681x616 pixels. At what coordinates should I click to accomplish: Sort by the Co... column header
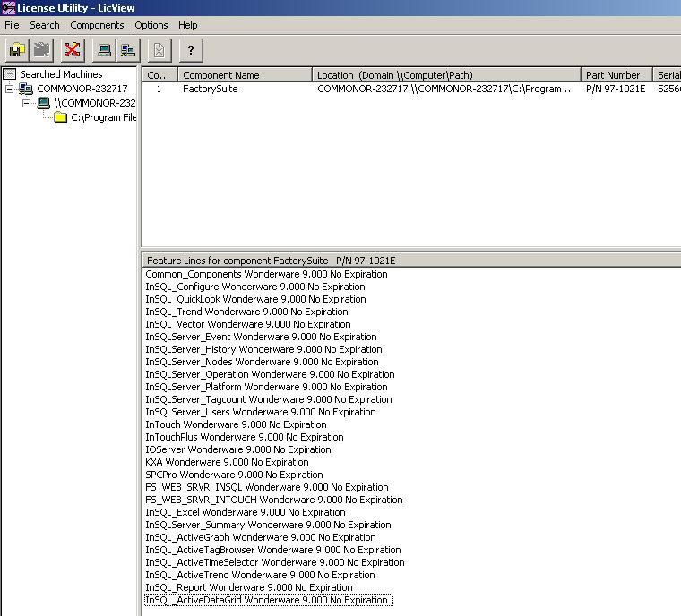pyautogui.click(x=160, y=75)
